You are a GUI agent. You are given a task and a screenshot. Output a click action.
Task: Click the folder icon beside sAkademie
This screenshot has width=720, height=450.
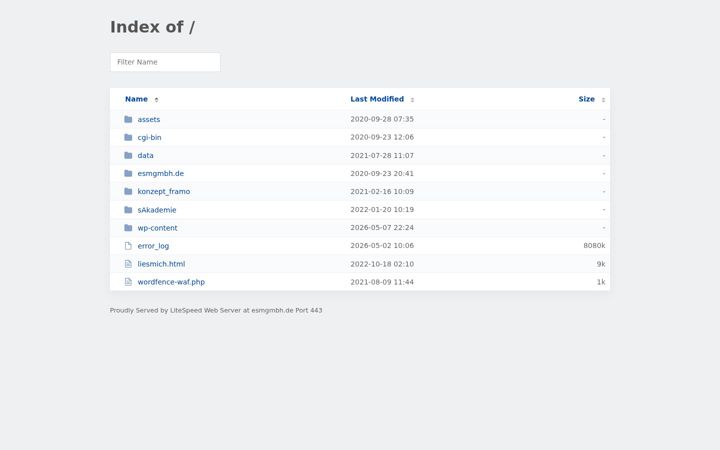pyautogui.click(x=128, y=210)
